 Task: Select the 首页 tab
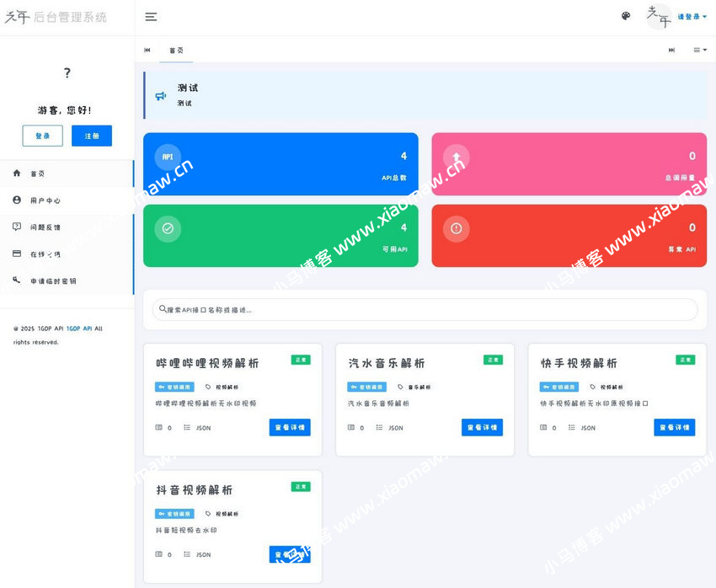(176, 51)
